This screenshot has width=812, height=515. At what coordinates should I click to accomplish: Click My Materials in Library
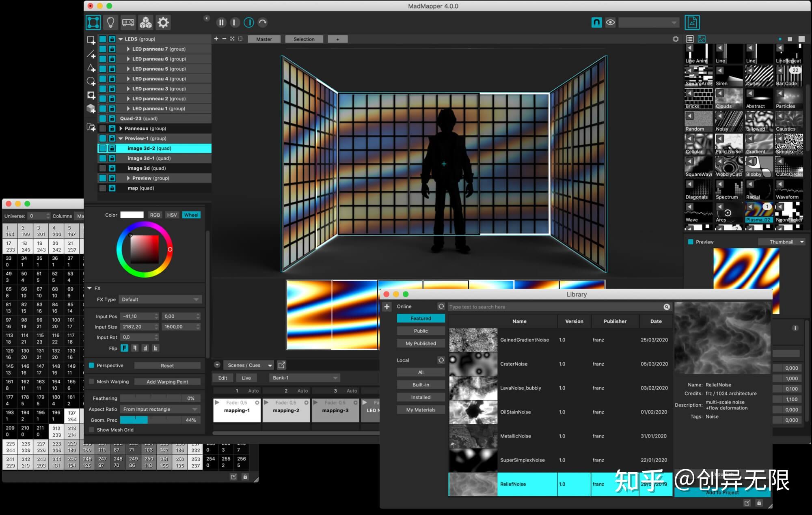(421, 410)
